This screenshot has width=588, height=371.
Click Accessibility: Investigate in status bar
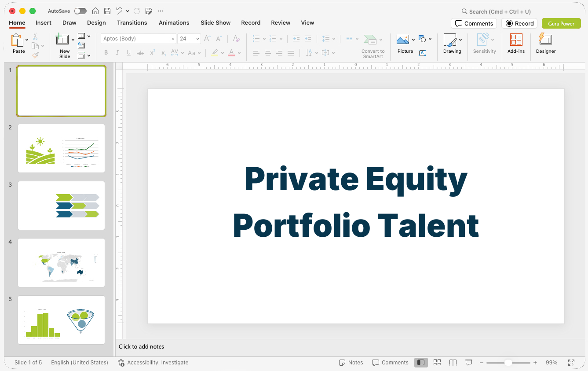tap(153, 363)
